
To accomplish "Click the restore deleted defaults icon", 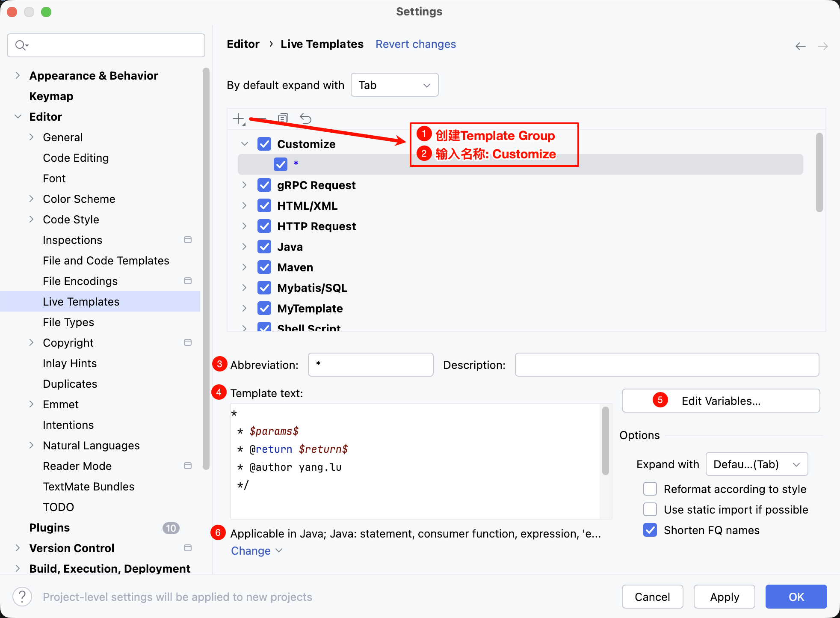I will pyautogui.click(x=305, y=118).
